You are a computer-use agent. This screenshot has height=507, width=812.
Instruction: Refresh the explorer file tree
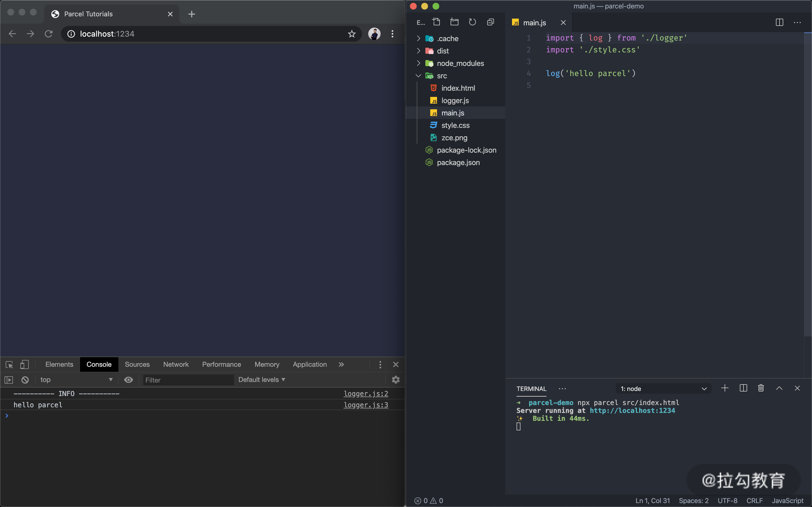click(473, 22)
